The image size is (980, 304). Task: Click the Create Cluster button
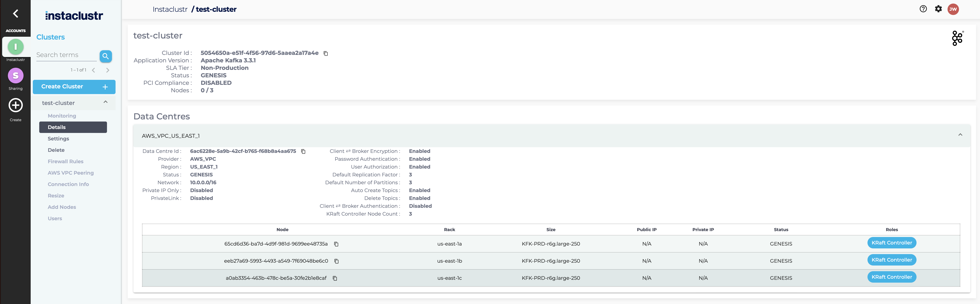[x=74, y=87]
